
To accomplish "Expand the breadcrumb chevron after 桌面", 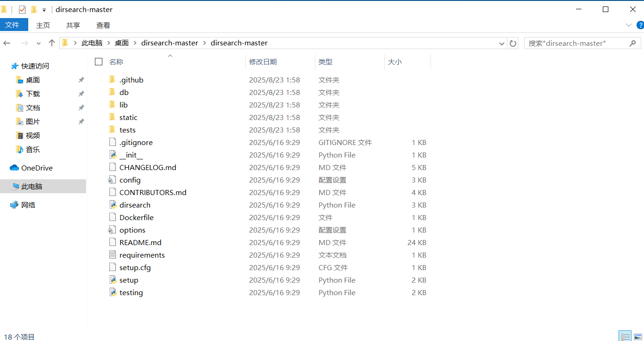I will tap(134, 43).
